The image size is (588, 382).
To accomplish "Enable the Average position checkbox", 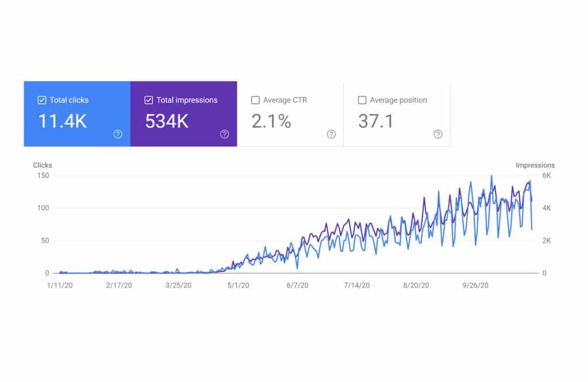I will (362, 99).
